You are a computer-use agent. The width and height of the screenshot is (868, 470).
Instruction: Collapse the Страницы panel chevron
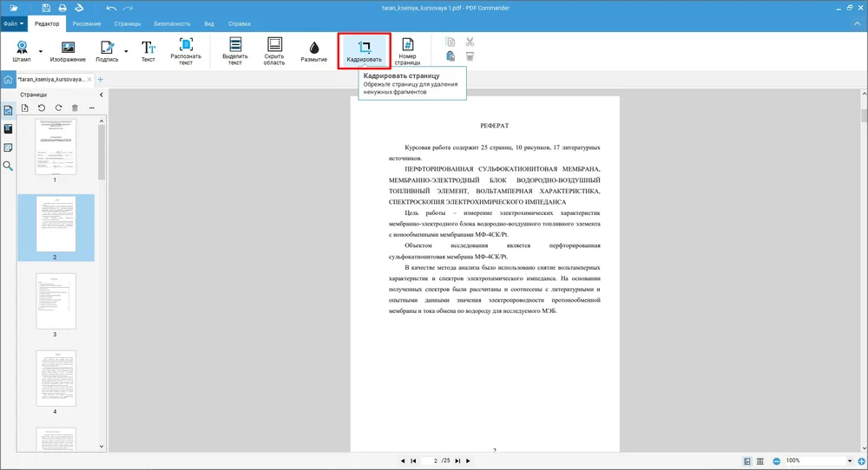pyautogui.click(x=102, y=95)
